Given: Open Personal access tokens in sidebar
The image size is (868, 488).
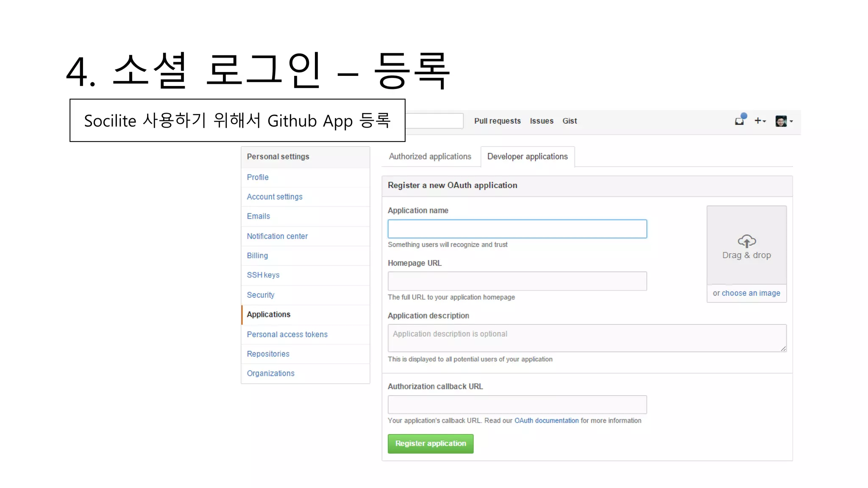Looking at the screenshot, I should tap(305, 335).
